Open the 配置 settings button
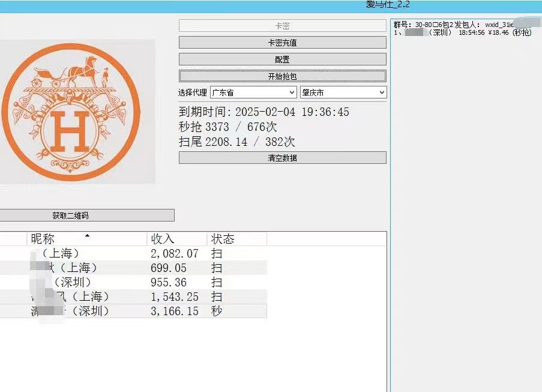This screenshot has width=542, height=392. (282, 59)
